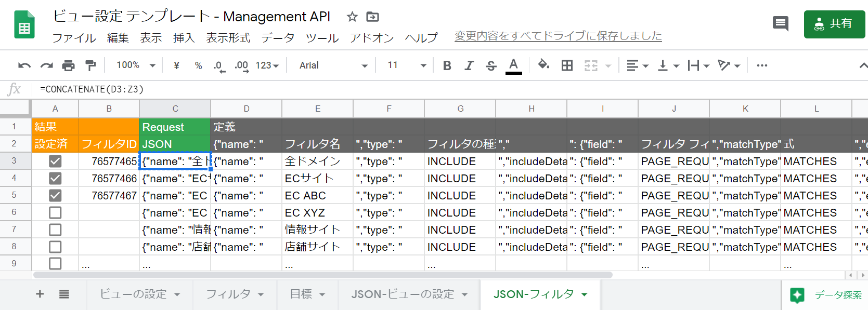Redo the last action
868x310 pixels.
tap(47, 65)
